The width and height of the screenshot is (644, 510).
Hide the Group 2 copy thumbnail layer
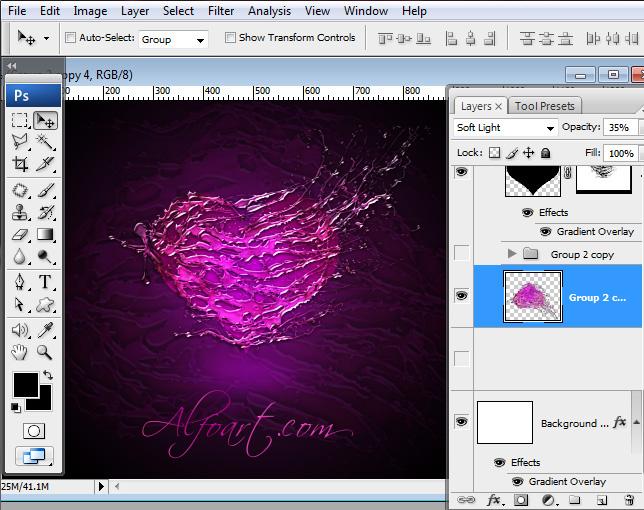(461, 296)
